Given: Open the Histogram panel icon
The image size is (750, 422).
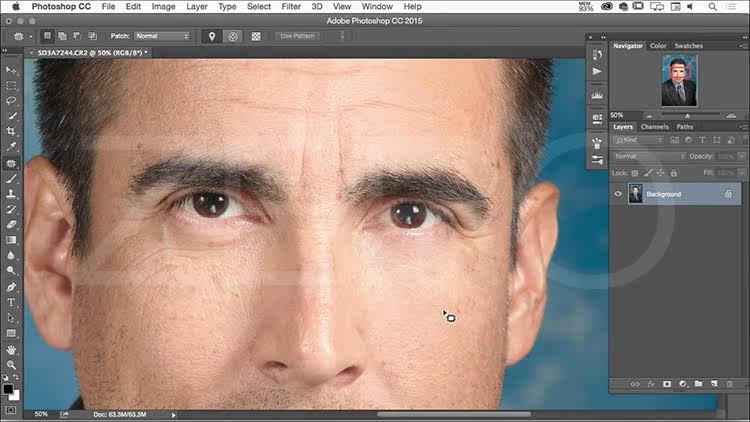Looking at the screenshot, I should click(597, 95).
